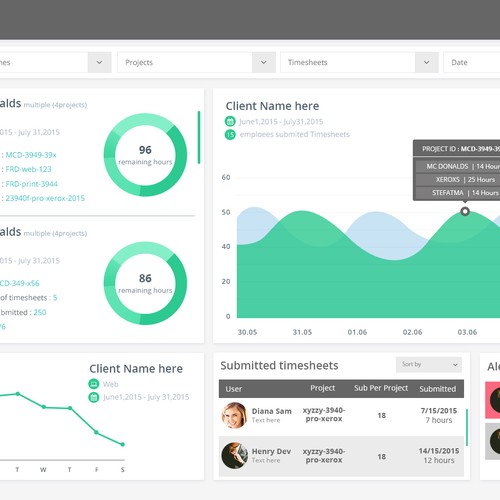Select the Henry Dev name text
This screenshot has height=500, width=500.
click(271, 451)
